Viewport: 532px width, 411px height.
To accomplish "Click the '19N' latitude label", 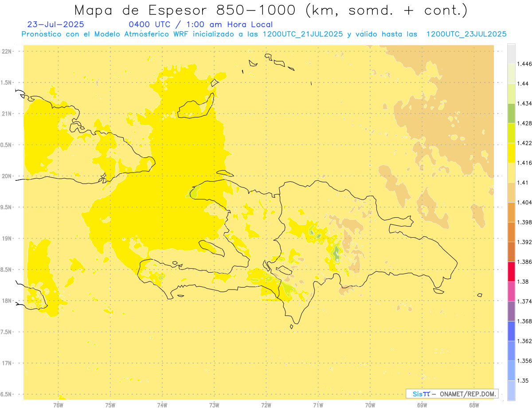I will (7, 239).
